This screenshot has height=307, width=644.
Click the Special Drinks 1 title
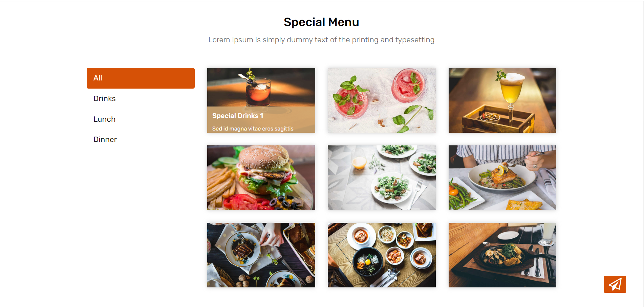point(238,116)
